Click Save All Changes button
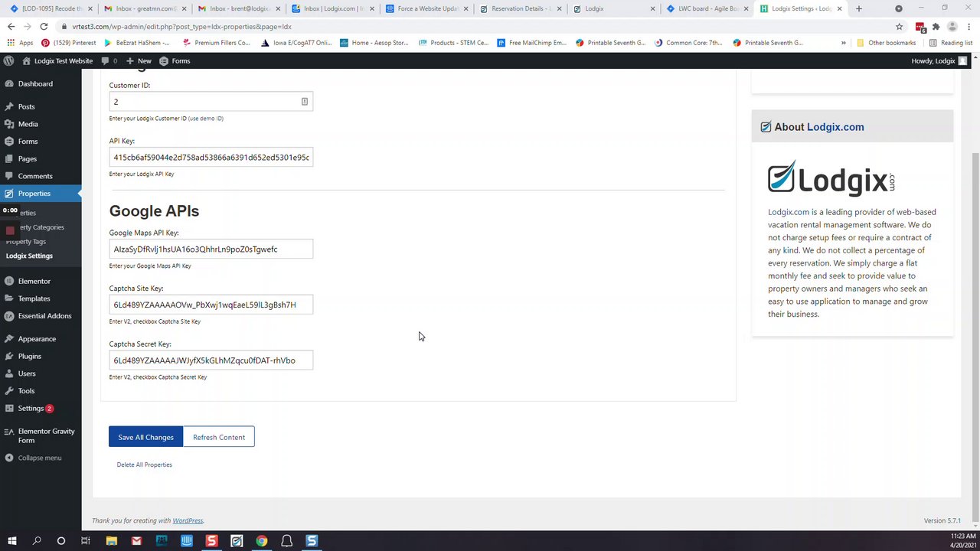This screenshot has width=980, height=551. click(145, 437)
